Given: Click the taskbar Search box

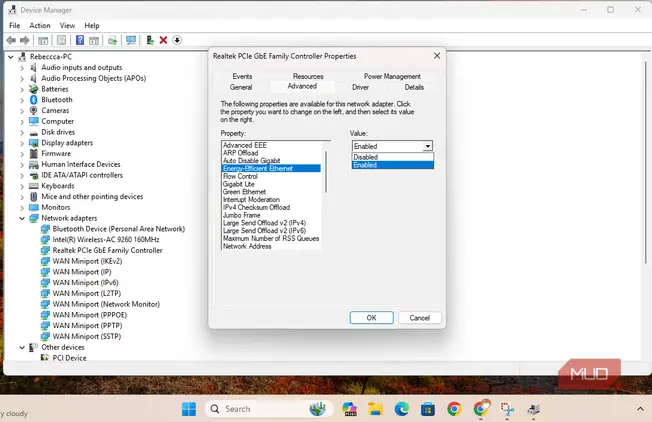Looking at the screenshot, I should (x=269, y=409).
